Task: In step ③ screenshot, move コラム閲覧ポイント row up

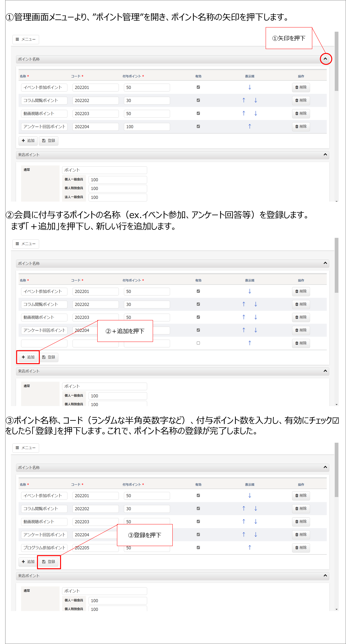Action: click(244, 509)
